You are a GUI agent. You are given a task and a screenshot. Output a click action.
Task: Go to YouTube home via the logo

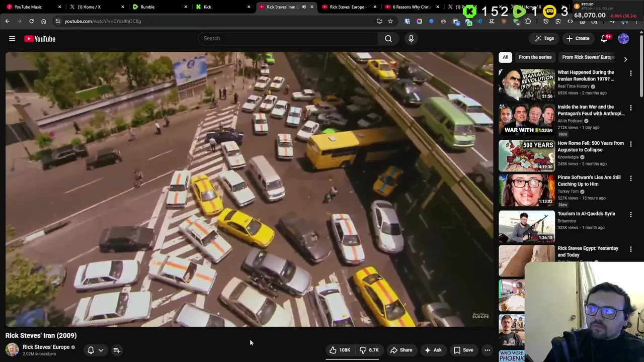coord(40,39)
